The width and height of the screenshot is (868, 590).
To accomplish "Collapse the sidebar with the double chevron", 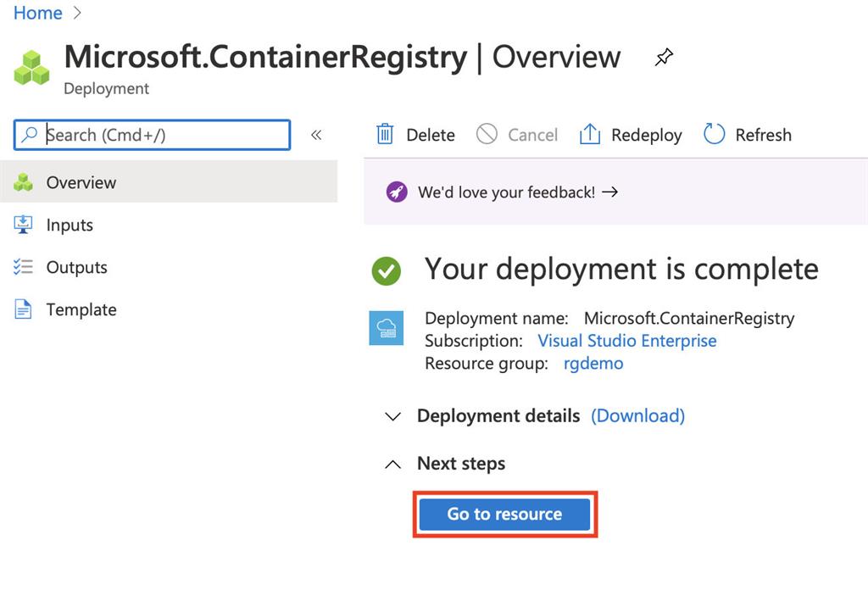I will 316,134.
